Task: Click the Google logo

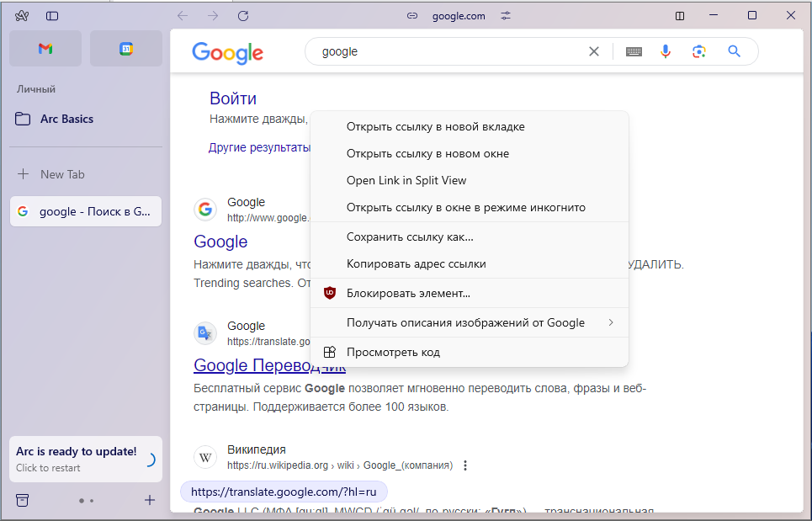Action: [228, 53]
